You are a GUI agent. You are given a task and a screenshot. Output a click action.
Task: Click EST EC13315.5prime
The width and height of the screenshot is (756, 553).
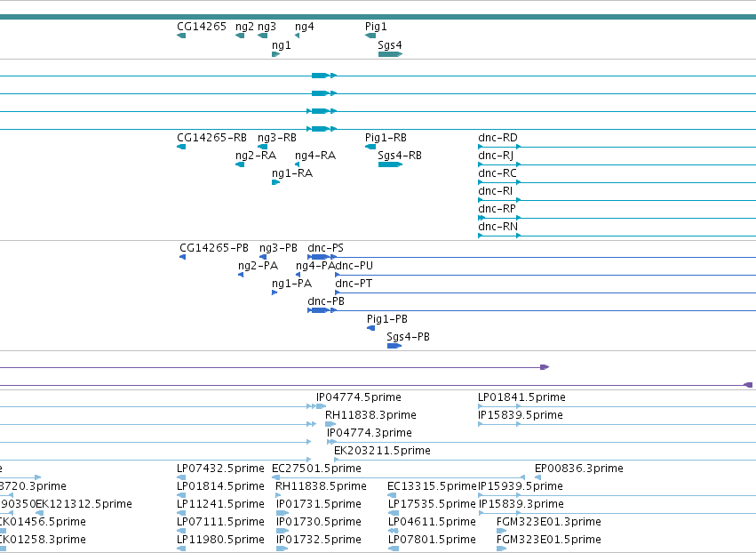coord(432,487)
